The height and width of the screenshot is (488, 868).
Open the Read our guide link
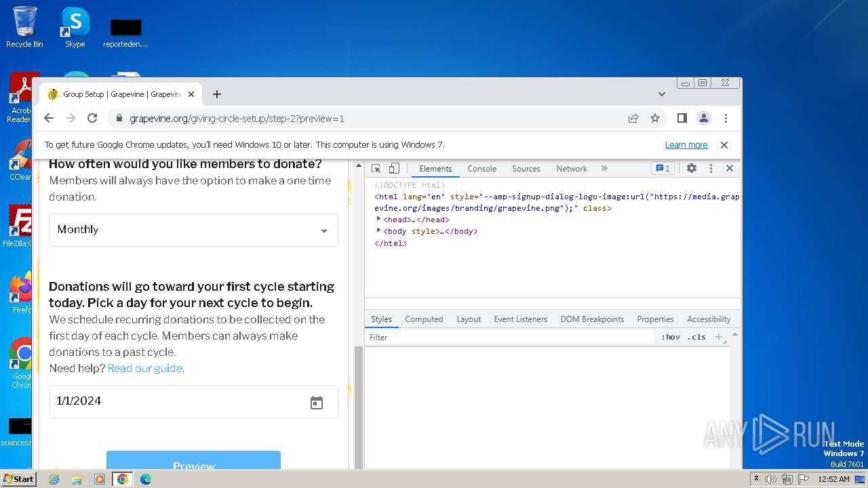tap(145, 368)
